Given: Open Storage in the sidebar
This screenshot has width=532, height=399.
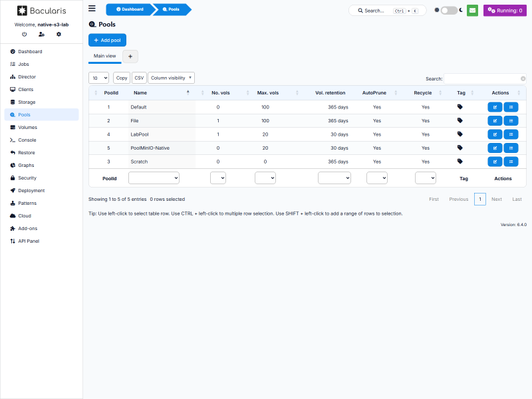Looking at the screenshot, I should tap(41, 102).
